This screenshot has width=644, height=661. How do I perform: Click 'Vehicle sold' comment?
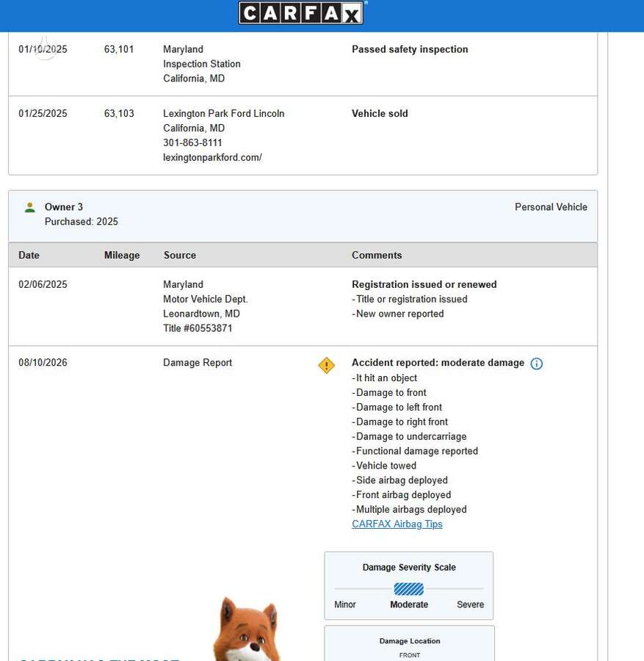[380, 113]
